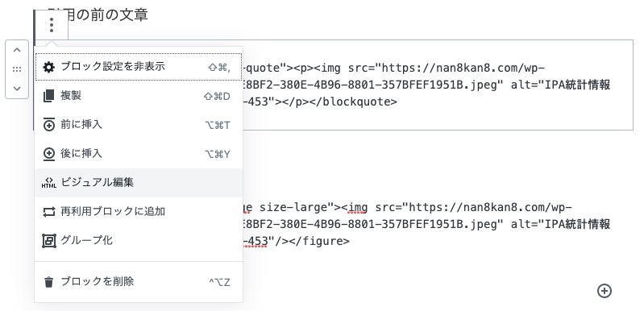Image resolution: width=644 pixels, height=311 pixels.
Task: Click the group (グループ化) icon
Action: coord(49,241)
